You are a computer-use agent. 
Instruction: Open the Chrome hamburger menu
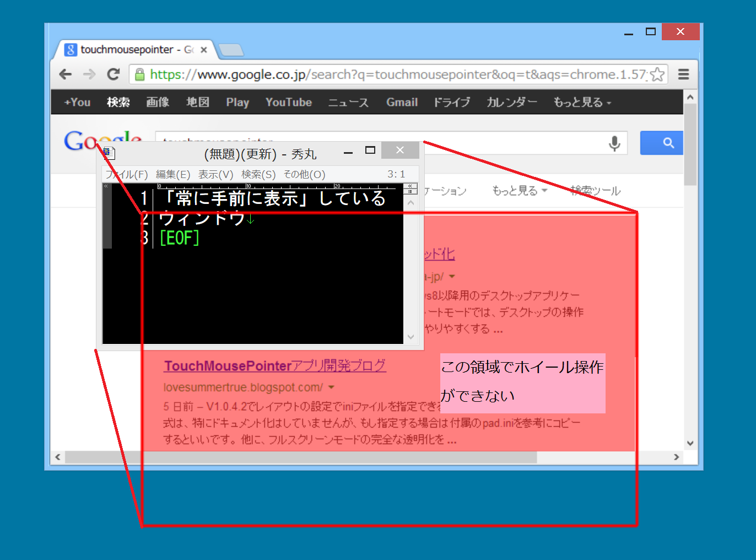click(683, 74)
